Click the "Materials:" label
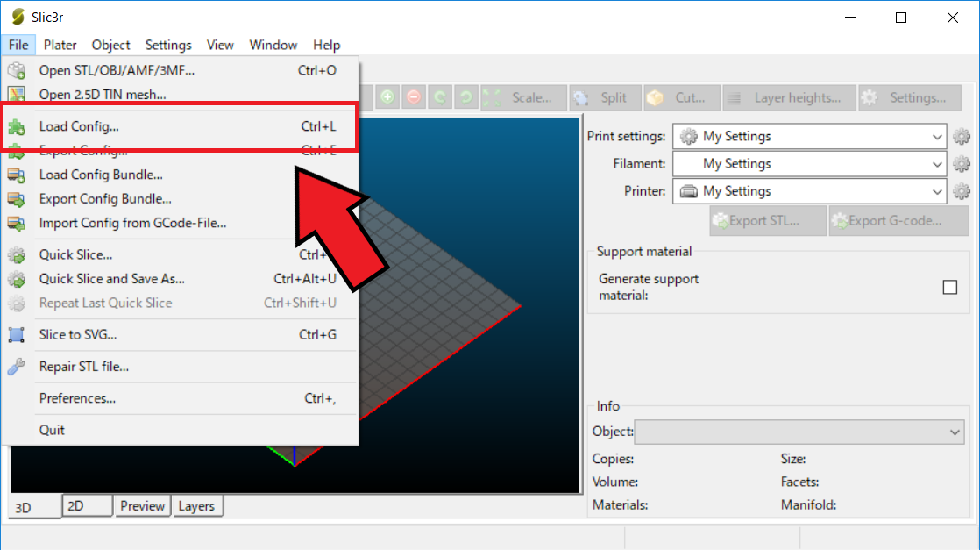 (620, 505)
